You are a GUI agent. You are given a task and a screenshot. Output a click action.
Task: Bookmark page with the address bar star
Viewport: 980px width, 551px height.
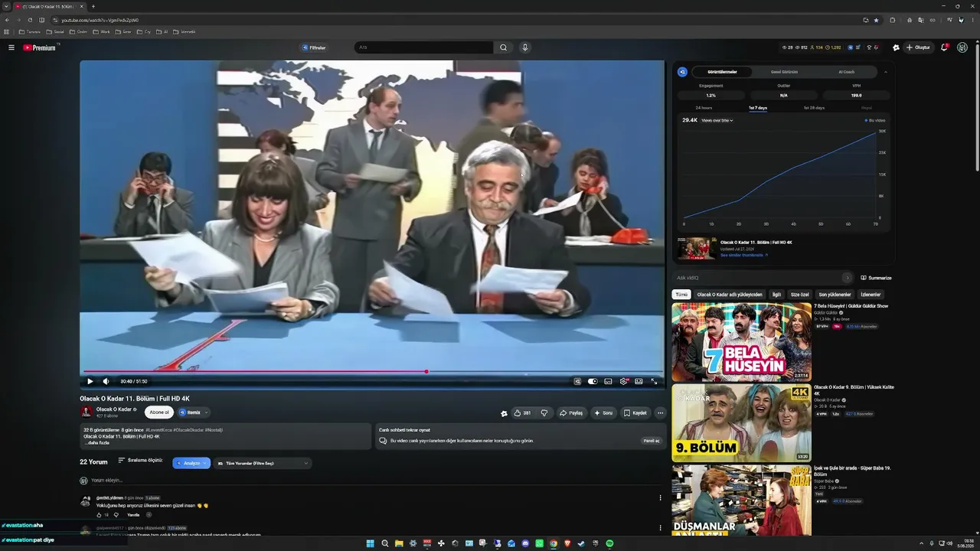click(x=876, y=20)
